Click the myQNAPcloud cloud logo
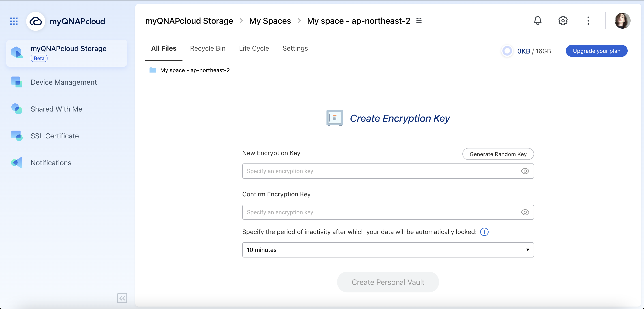The height and width of the screenshot is (309, 644). 36,21
